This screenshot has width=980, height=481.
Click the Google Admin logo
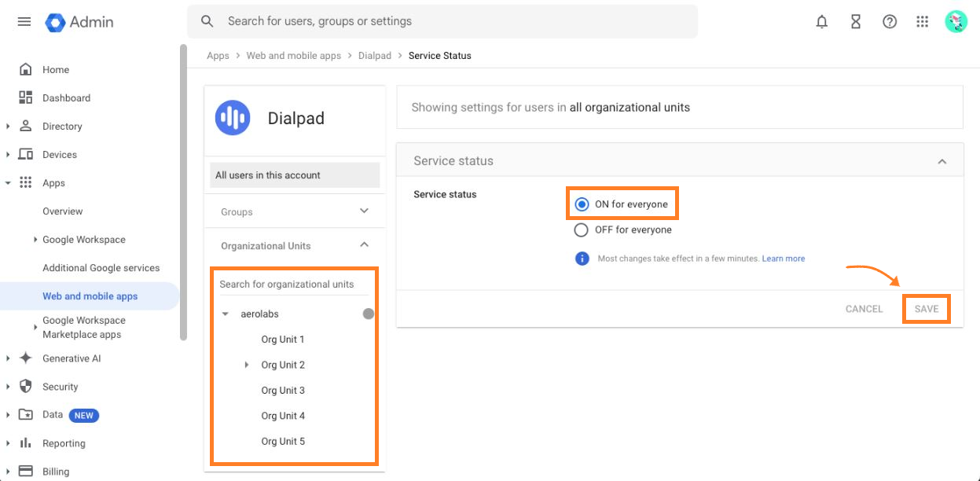(79, 22)
